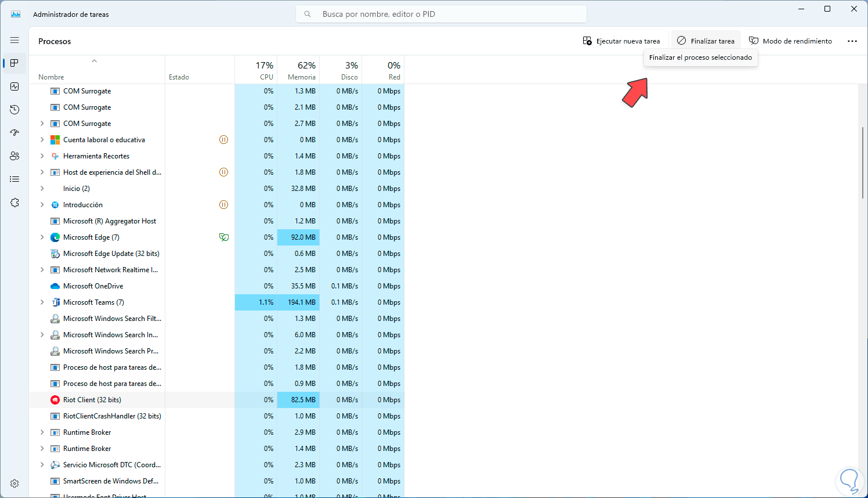The width and height of the screenshot is (868, 498).
Task: Click the 35.5 MB memory value for OneDrive
Action: pyautogui.click(x=303, y=286)
